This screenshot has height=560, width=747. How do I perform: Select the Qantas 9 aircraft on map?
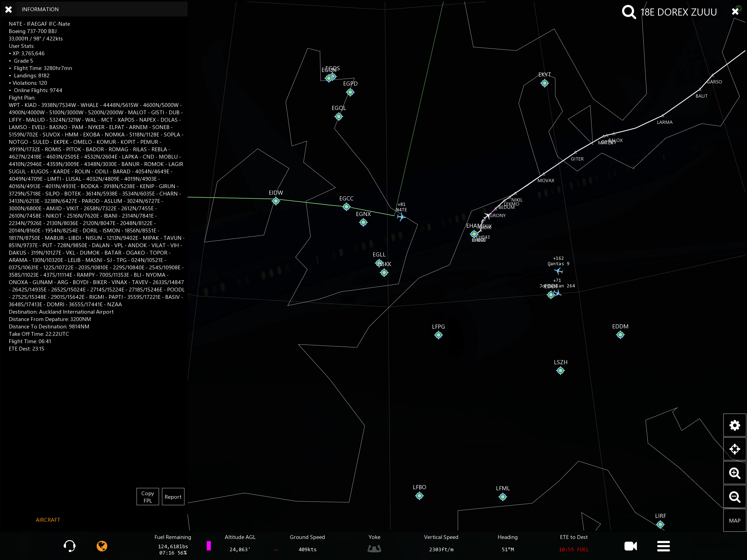click(x=558, y=271)
